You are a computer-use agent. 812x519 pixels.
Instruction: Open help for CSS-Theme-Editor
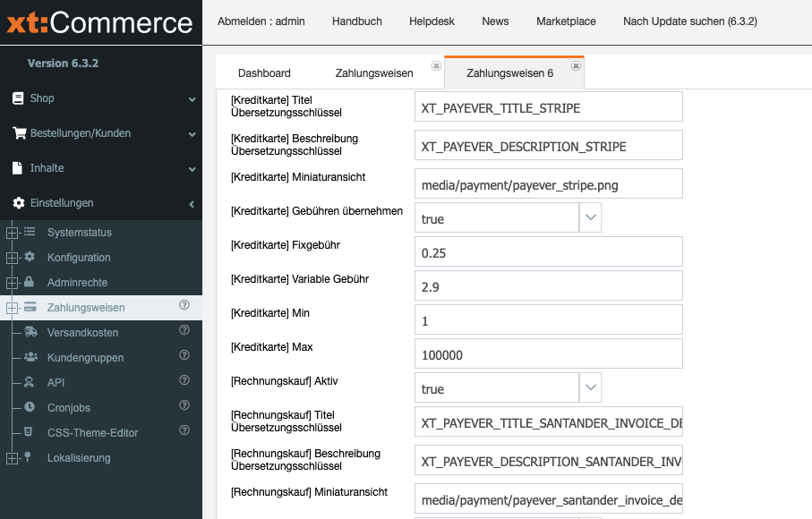tap(184, 430)
